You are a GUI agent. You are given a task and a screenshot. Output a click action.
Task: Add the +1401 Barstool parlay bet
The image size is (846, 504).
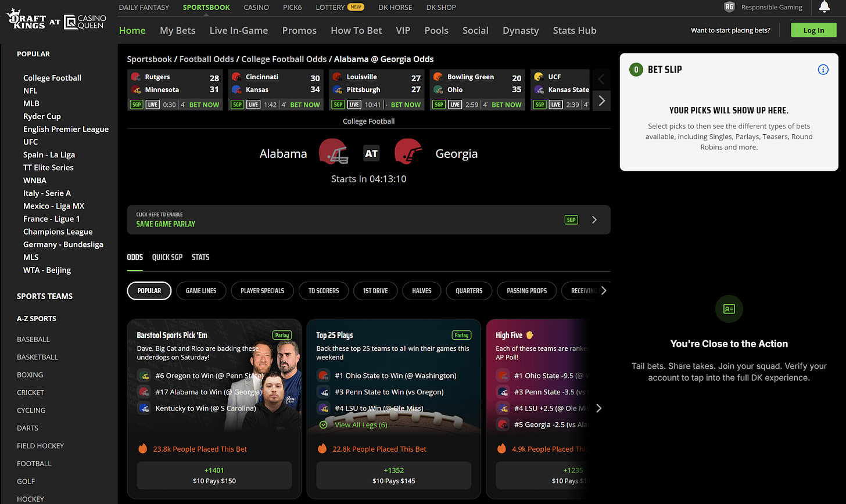pyautogui.click(x=214, y=476)
